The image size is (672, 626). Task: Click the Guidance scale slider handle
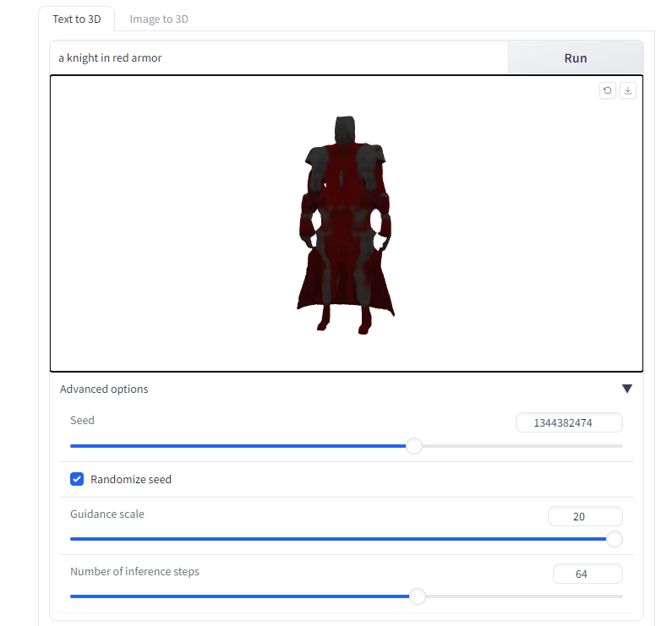pos(615,539)
